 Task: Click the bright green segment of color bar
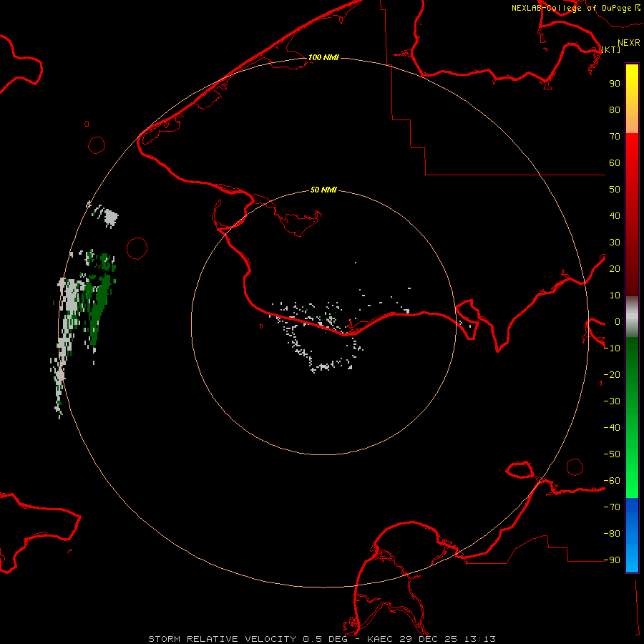632,472
